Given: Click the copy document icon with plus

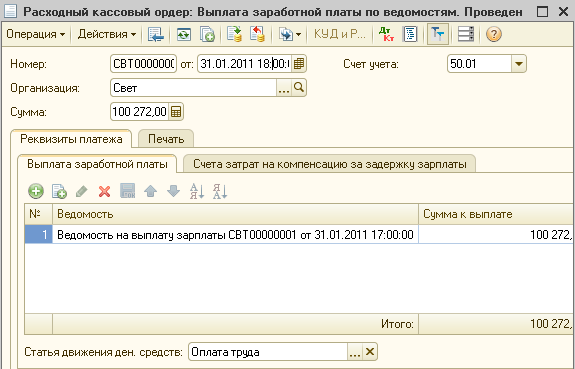Looking at the screenshot, I should click(x=207, y=34).
